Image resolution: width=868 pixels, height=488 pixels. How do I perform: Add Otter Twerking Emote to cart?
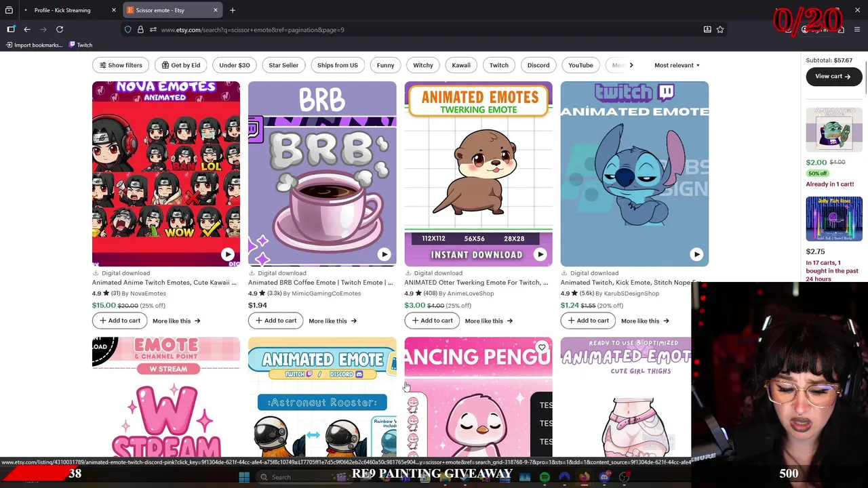(x=431, y=321)
